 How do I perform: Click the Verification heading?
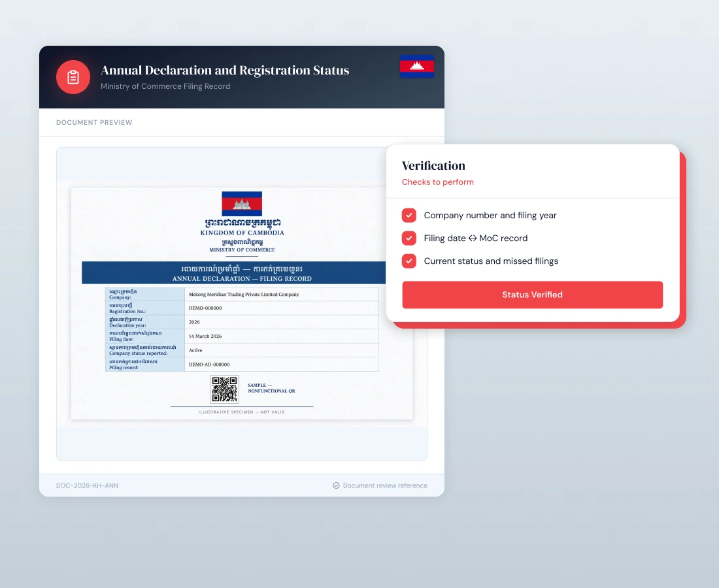[433, 165]
